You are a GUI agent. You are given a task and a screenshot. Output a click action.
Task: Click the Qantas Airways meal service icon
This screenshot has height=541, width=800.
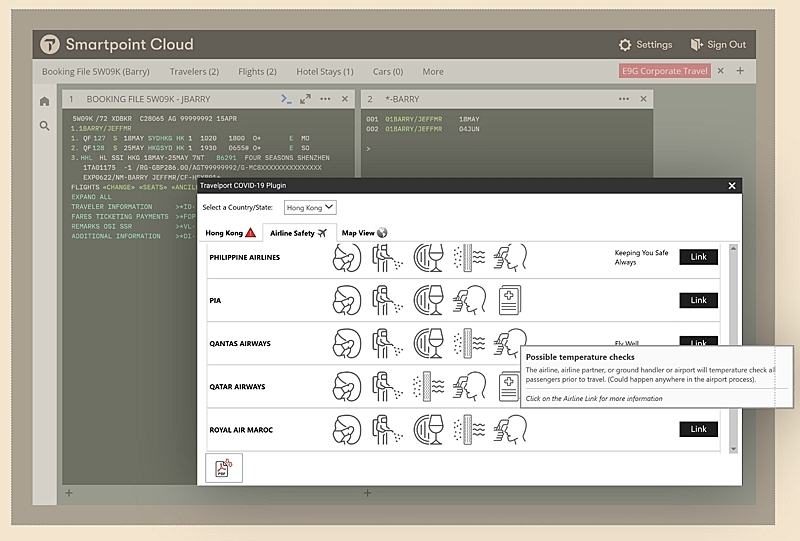(x=428, y=343)
